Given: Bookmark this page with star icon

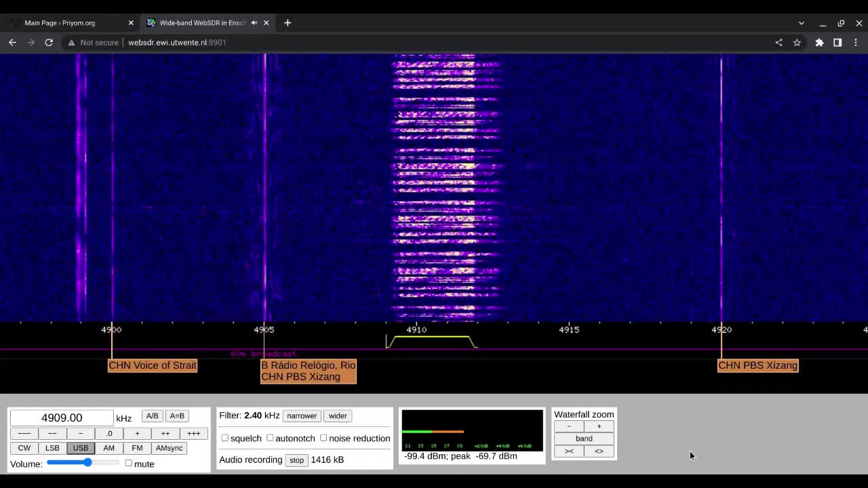Looking at the screenshot, I should [797, 42].
